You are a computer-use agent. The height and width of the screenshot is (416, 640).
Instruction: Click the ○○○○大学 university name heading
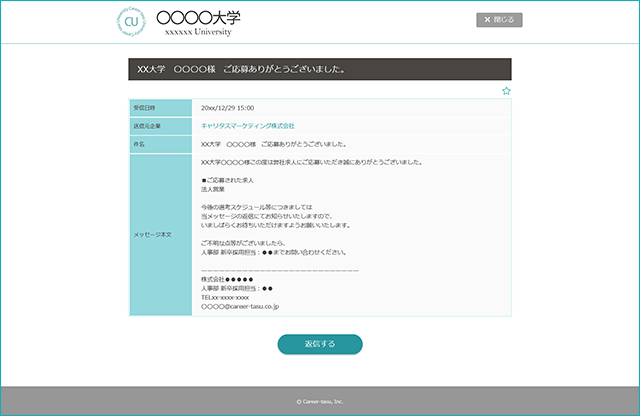(x=198, y=18)
